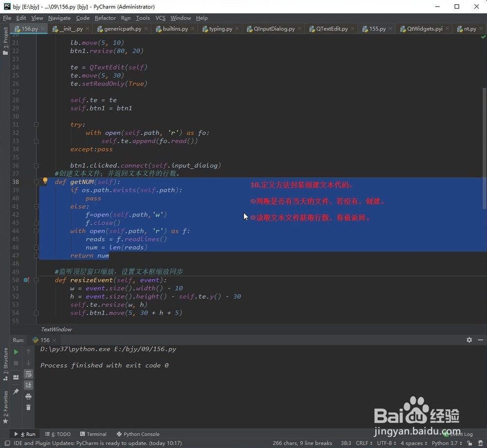Click the 'return num' code line

coord(90,256)
